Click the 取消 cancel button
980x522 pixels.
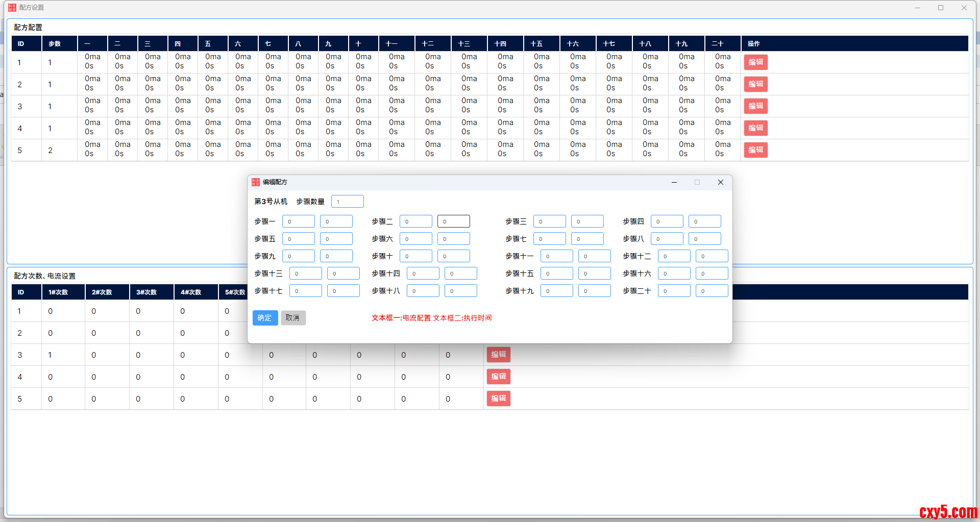click(293, 318)
